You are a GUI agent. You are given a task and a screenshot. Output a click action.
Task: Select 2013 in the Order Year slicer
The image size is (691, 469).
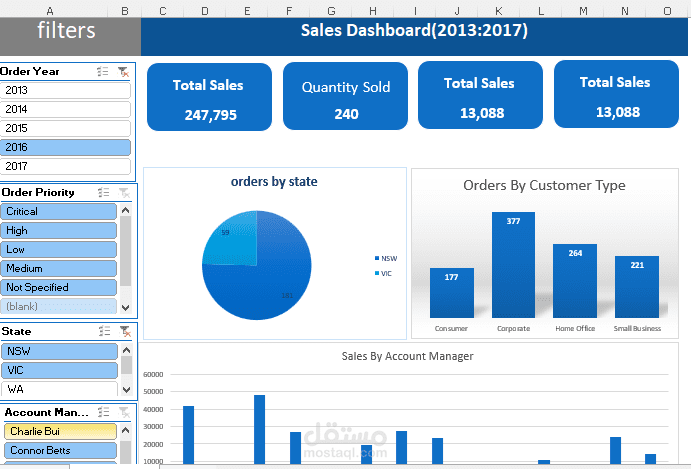(x=66, y=90)
